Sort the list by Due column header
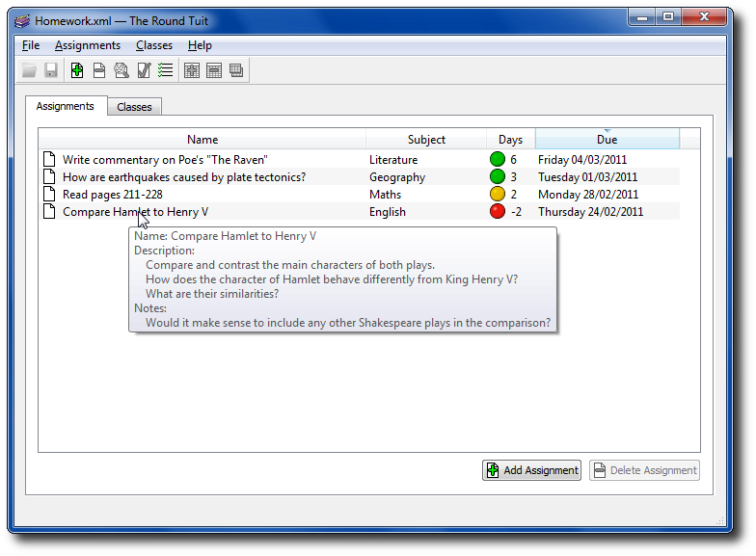 [x=607, y=140]
